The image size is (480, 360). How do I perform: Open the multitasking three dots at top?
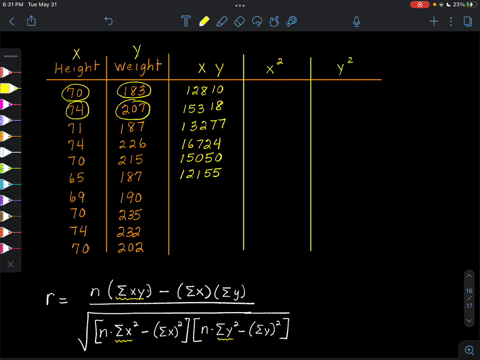[240, 6]
